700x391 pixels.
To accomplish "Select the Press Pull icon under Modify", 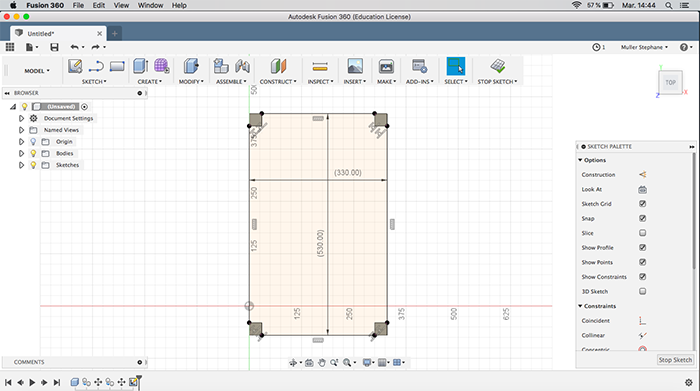I will pos(191,66).
